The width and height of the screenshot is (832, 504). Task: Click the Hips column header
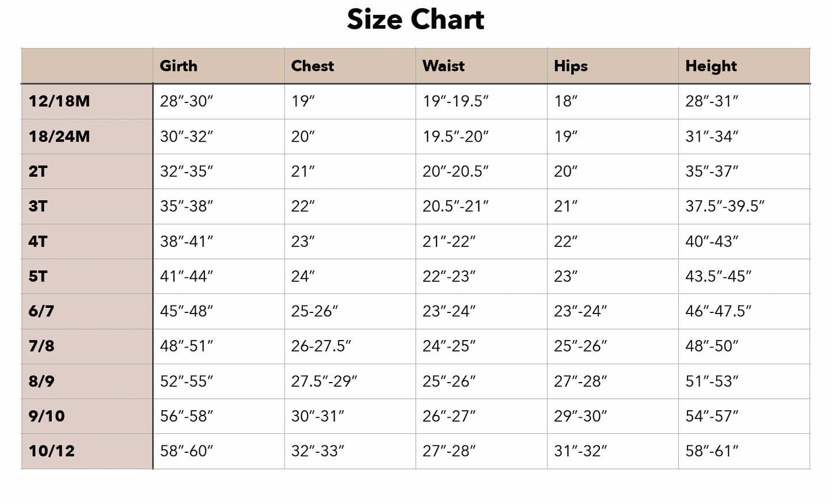coord(571,66)
